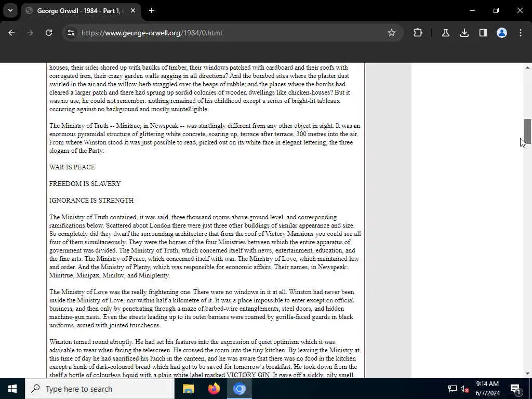The image size is (532, 399).
Task: Bookmark this page with the star icon
Action: pyautogui.click(x=392, y=33)
